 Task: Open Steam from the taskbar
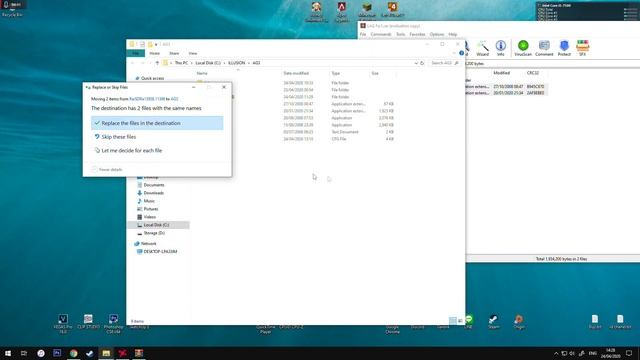coord(90,353)
